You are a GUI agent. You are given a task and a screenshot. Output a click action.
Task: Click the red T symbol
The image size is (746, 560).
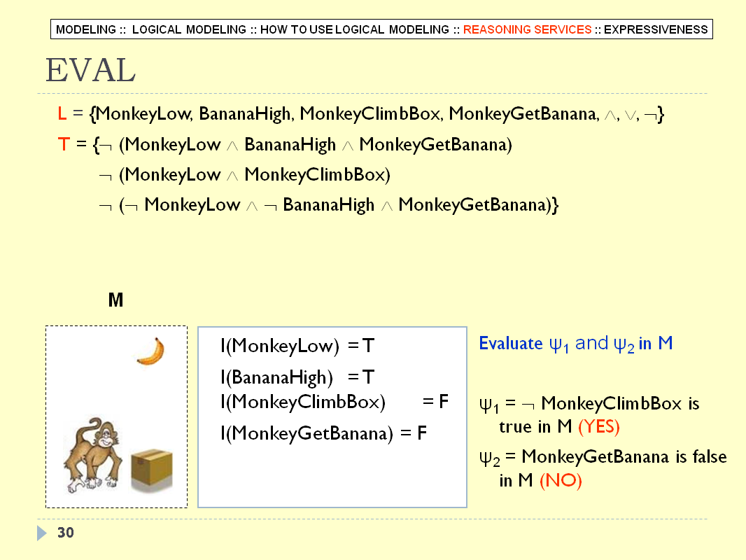point(63,144)
